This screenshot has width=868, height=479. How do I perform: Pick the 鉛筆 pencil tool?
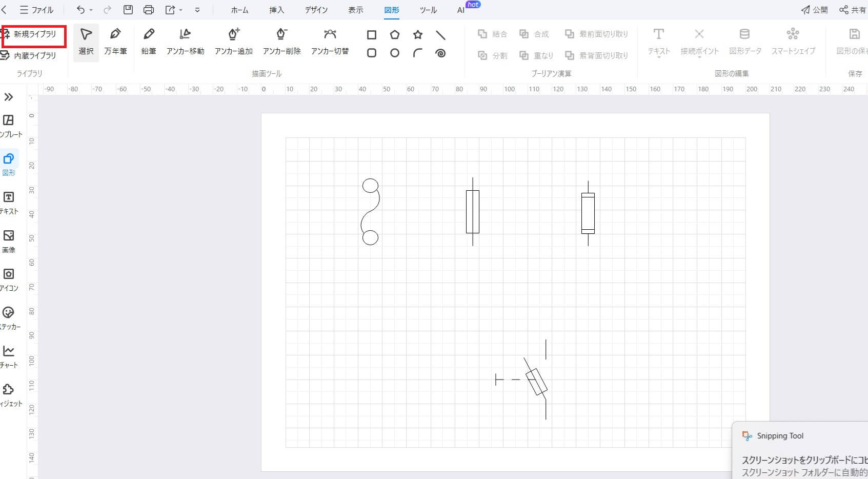click(x=149, y=42)
